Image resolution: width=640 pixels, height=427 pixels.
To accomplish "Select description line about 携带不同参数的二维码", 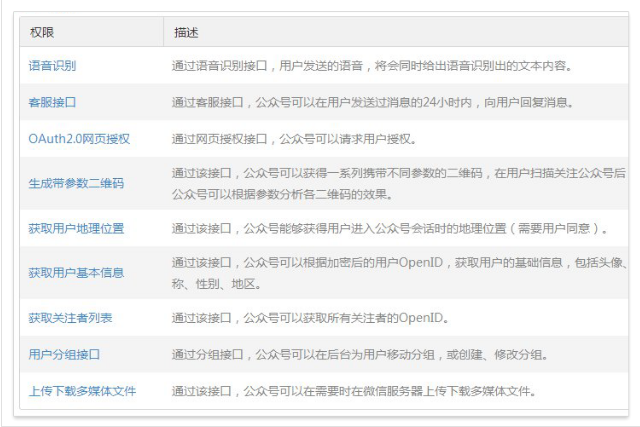I will click(399, 173).
